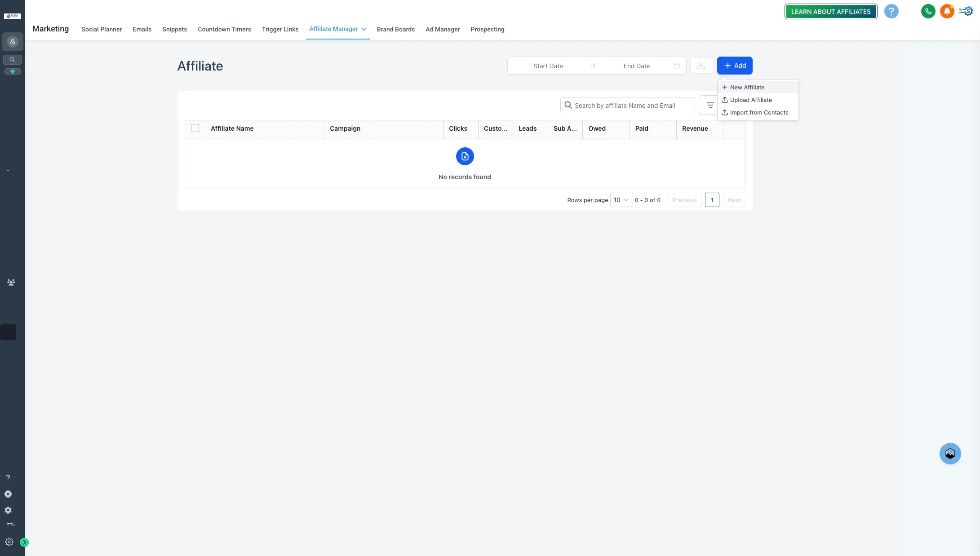Open the outlined settings gear at sidebar bottom
Viewport: 980px width, 556px height.
[x=9, y=542]
